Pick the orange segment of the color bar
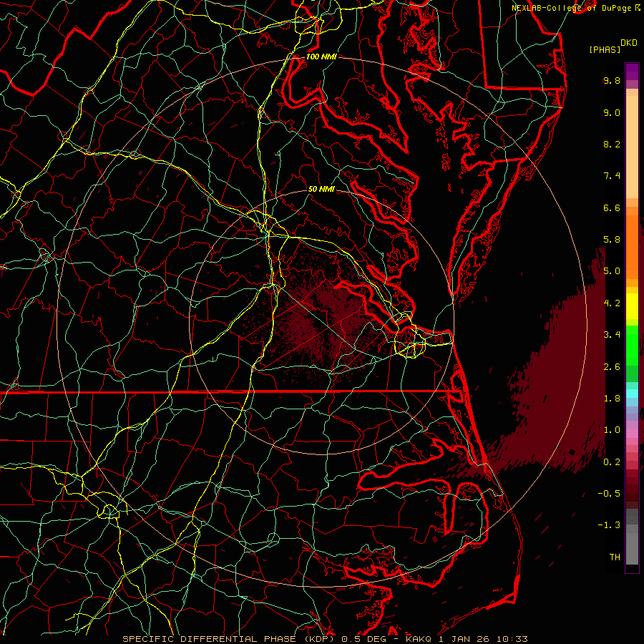 632,247
